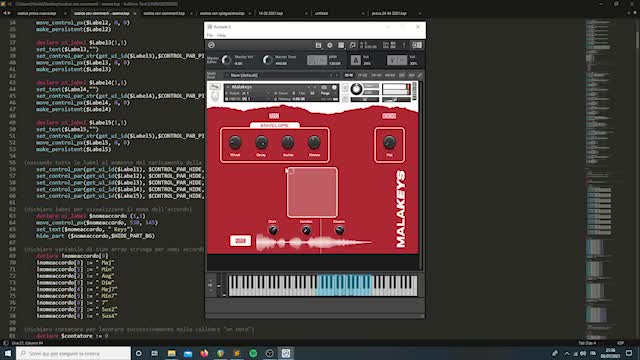The image size is (640, 360).
Task: Click the Cortana circle icon on taskbar
Action: tap(139, 353)
